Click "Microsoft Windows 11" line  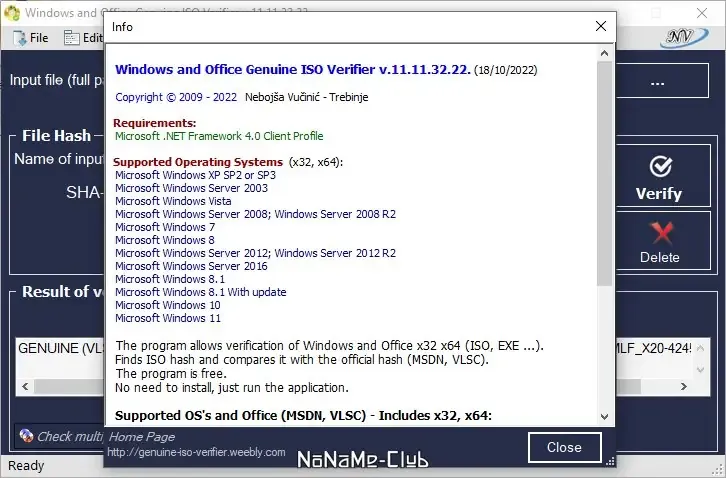click(168, 318)
